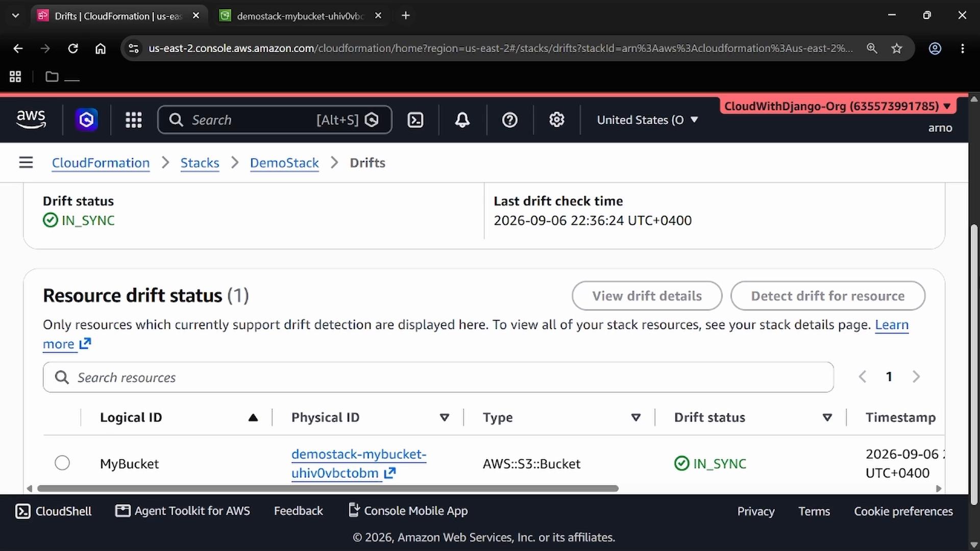Open the AWS services grid menu
The image size is (980, 551).
click(x=134, y=120)
